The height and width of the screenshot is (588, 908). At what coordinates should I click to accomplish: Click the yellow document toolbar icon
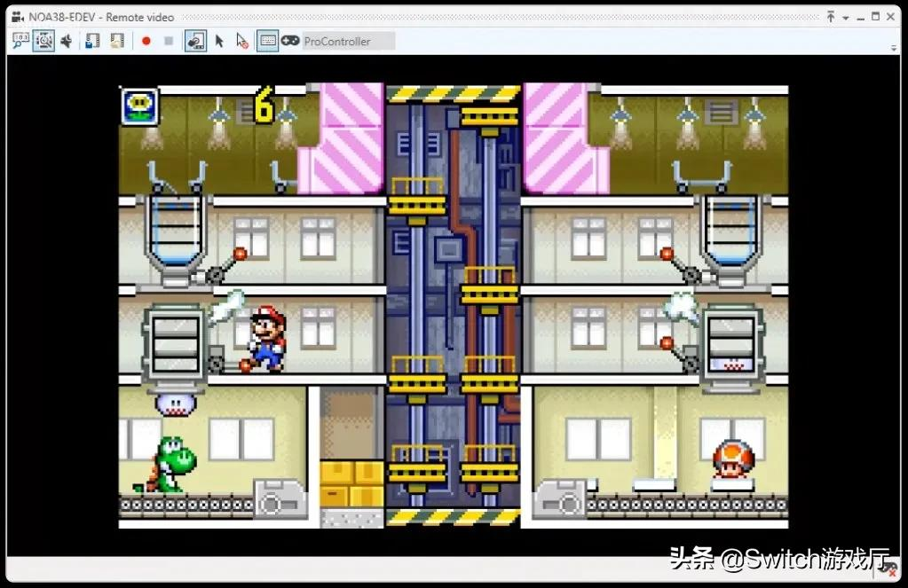point(116,41)
